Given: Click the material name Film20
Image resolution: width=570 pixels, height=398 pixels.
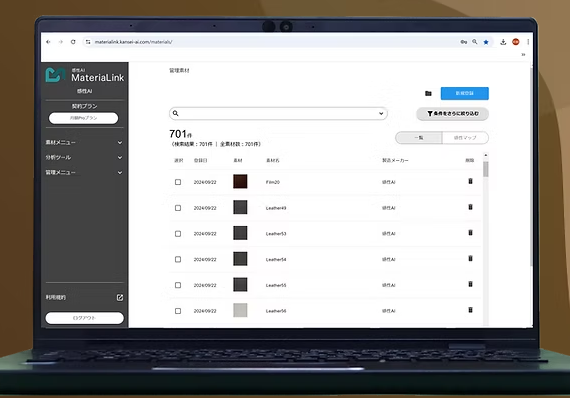Looking at the screenshot, I should click(273, 182).
